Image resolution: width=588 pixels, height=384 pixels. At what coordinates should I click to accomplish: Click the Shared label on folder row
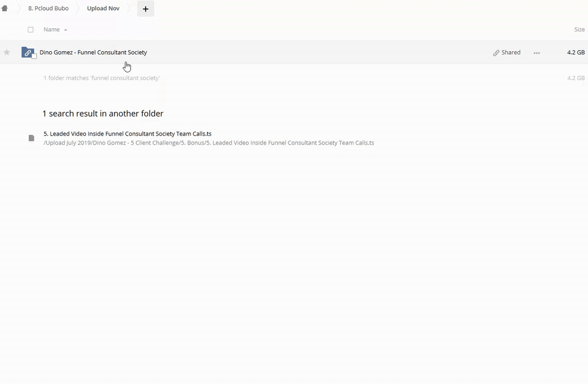511,52
